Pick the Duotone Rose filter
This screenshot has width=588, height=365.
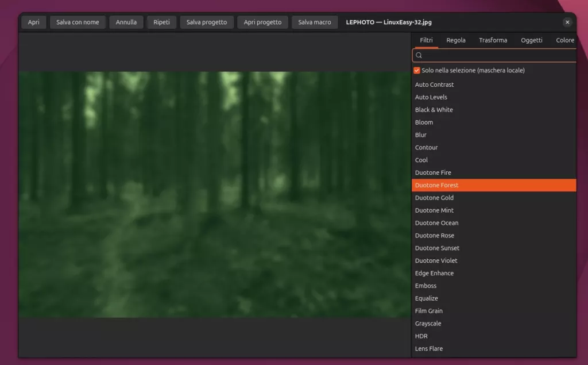(x=494, y=236)
